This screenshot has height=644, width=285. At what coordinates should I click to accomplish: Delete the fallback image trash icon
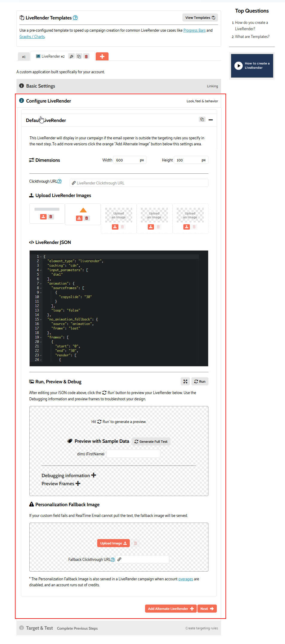pyautogui.click(x=135, y=543)
